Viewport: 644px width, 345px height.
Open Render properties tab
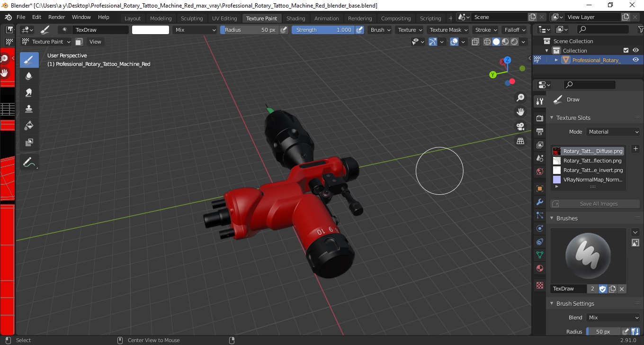point(539,118)
